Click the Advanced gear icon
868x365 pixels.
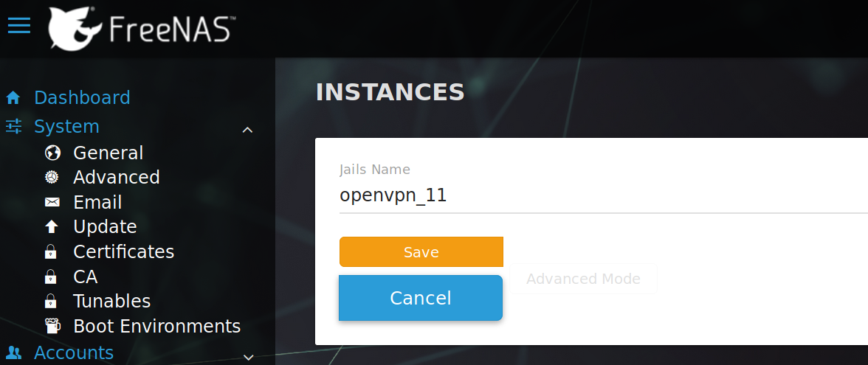52,177
